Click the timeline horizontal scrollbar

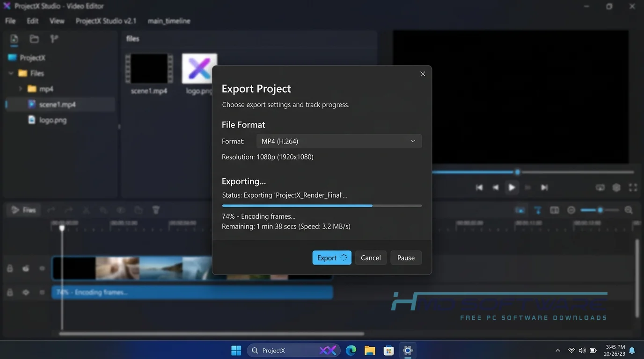(x=212, y=334)
